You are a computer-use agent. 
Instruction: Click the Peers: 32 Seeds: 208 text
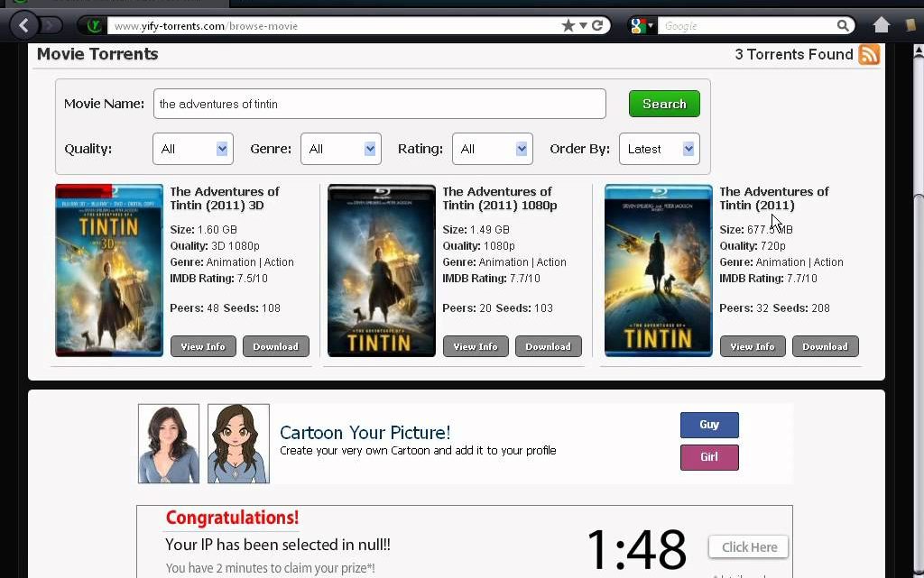[774, 307]
